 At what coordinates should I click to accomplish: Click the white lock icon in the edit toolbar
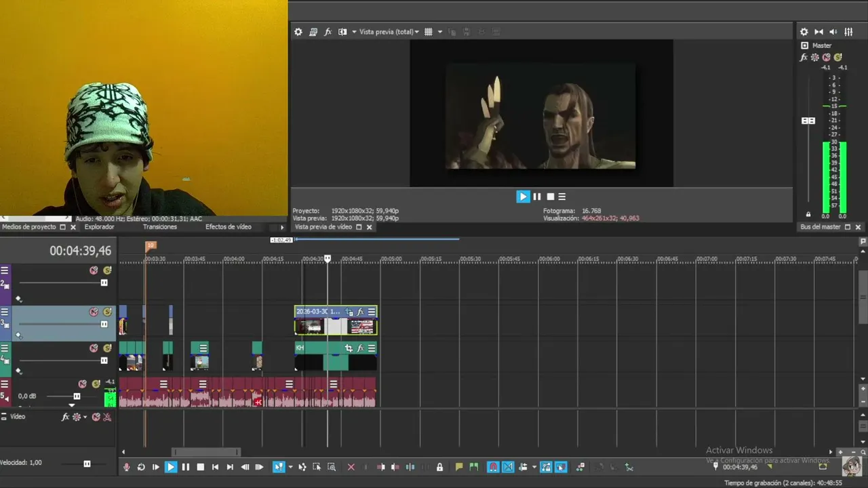pyautogui.click(x=439, y=467)
